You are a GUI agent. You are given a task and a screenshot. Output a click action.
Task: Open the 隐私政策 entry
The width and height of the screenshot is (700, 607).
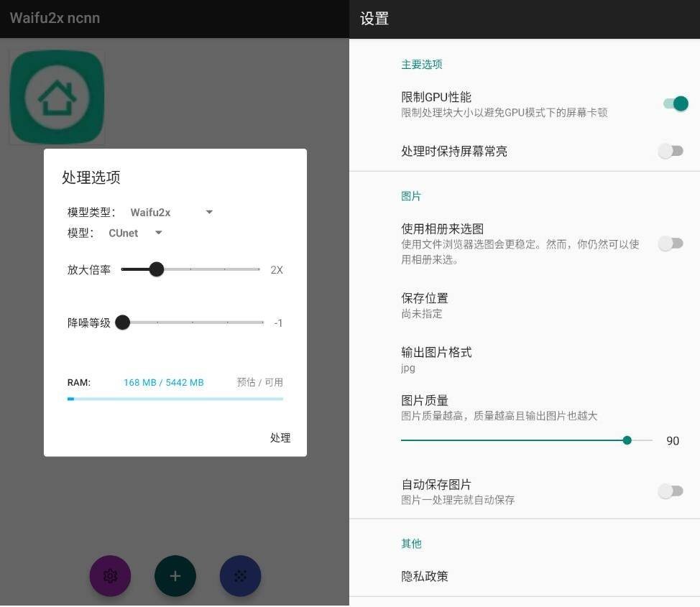pos(425,576)
